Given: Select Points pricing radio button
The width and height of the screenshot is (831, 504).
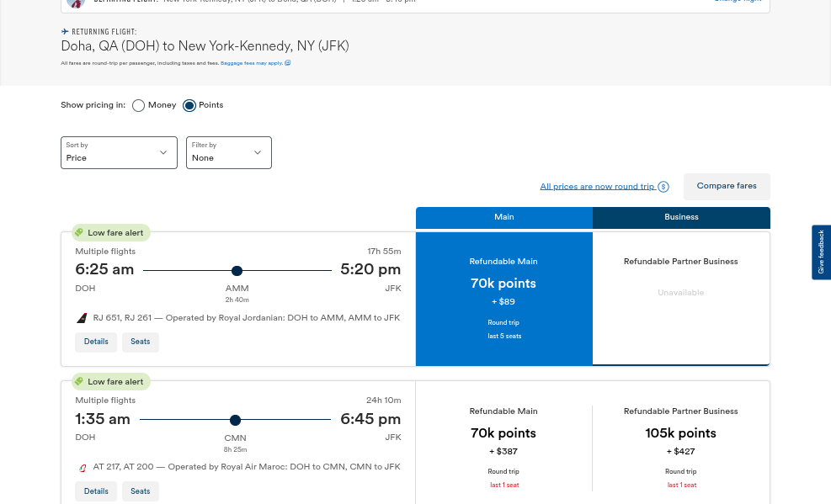Looking at the screenshot, I should (189, 105).
